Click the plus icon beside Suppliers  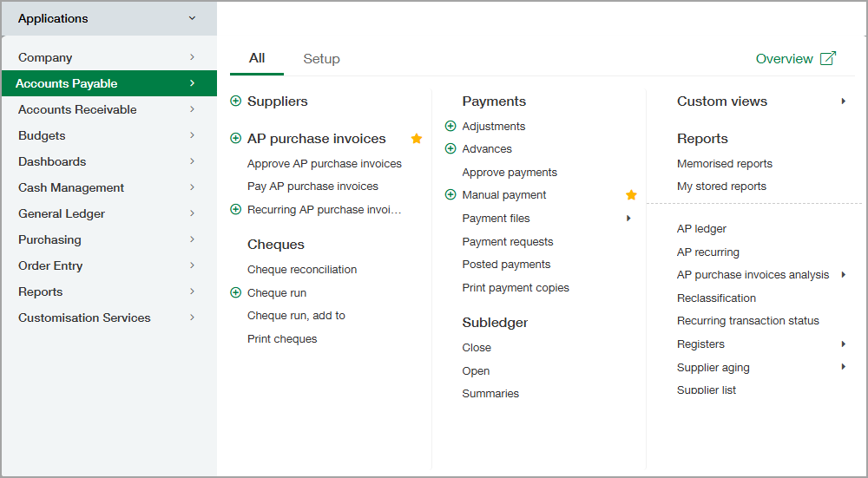236,101
